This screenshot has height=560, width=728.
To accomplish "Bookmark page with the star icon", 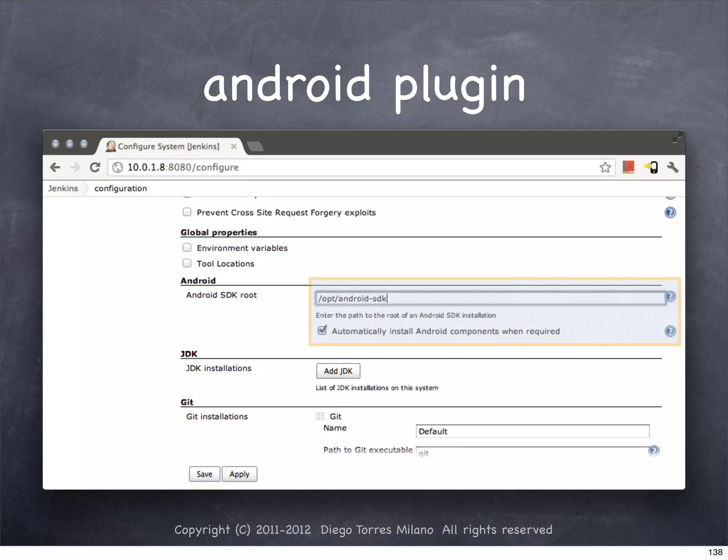I will (x=605, y=167).
